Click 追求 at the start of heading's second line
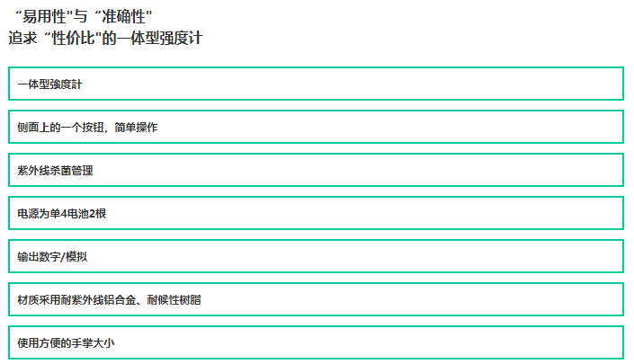 (x=22, y=38)
